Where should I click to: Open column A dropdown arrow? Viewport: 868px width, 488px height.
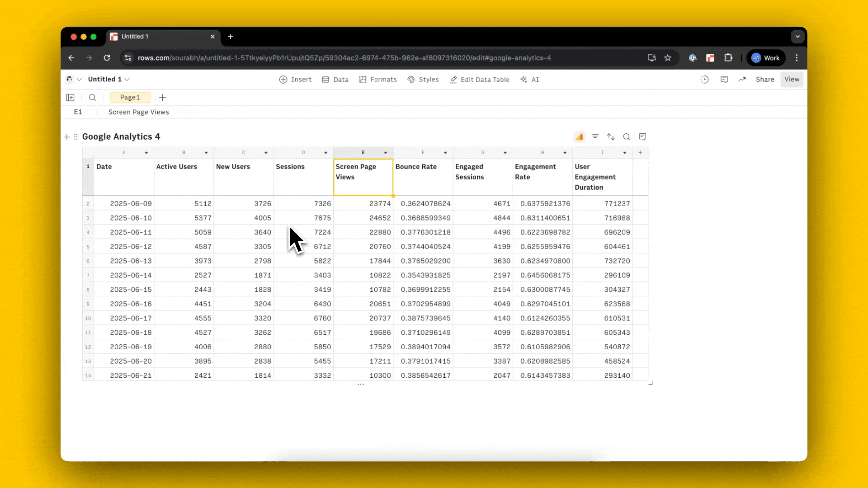pos(146,153)
